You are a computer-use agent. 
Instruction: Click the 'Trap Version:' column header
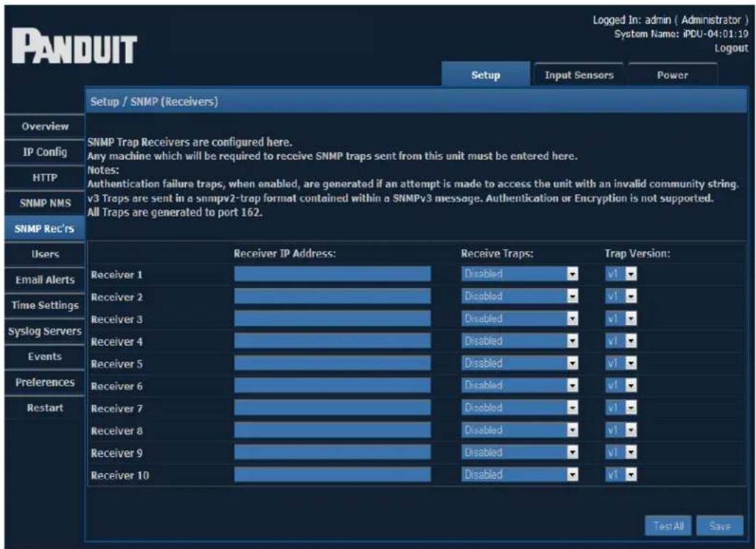click(x=637, y=253)
